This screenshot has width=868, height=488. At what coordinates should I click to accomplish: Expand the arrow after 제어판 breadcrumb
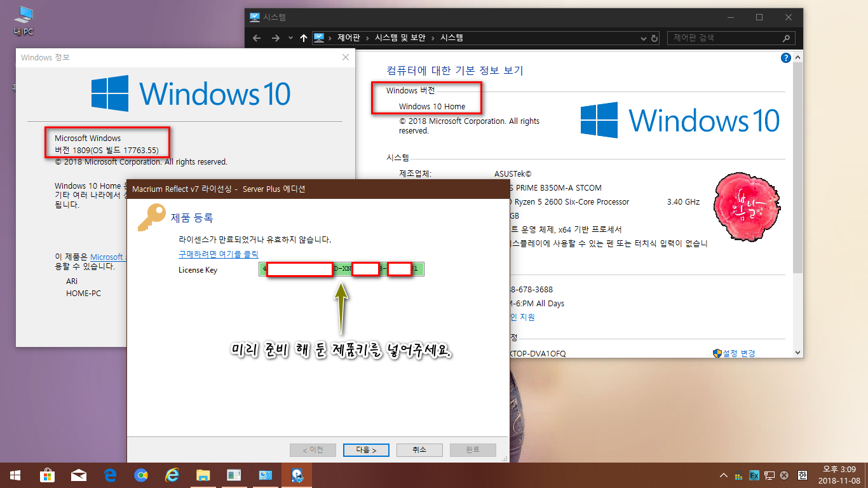pyautogui.click(x=367, y=38)
